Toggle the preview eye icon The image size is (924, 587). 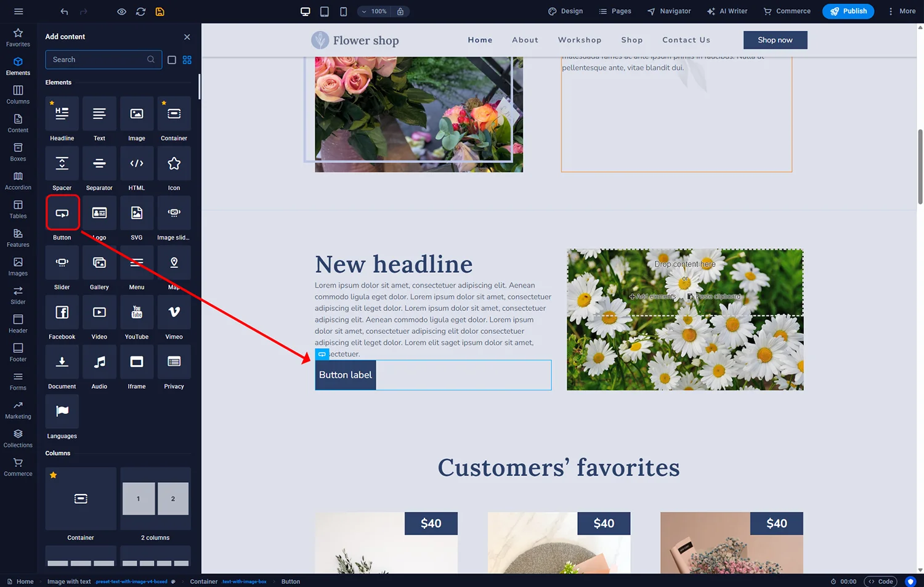[121, 12]
